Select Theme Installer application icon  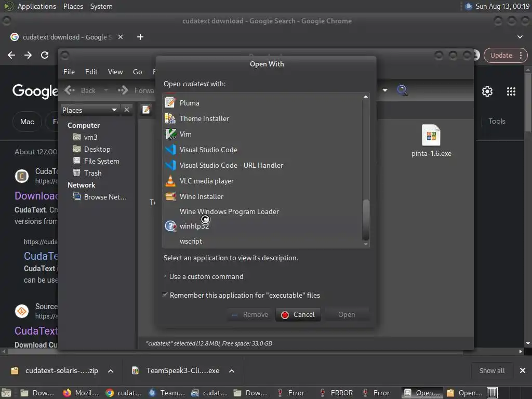170,118
